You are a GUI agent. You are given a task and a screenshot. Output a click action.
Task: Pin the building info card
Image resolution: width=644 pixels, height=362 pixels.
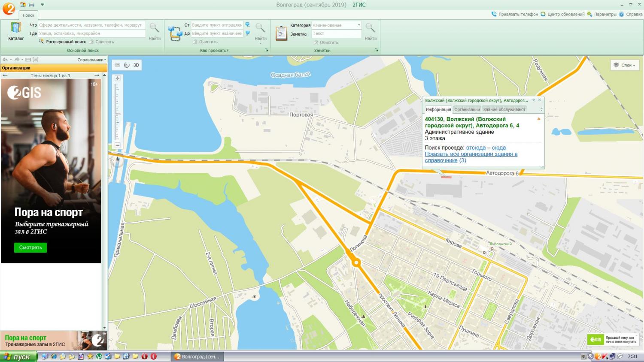pyautogui.click(x=534, y=100)
